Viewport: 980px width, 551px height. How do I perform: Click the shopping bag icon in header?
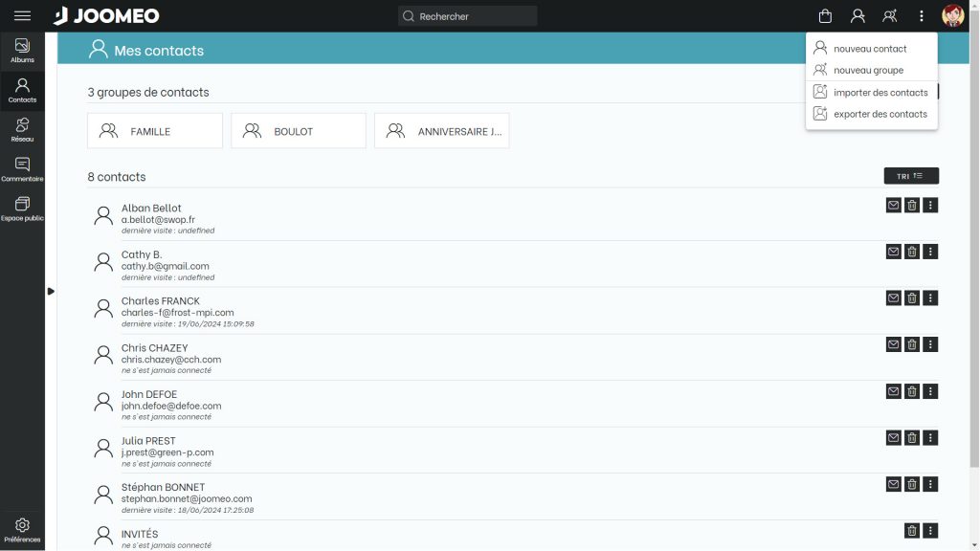click(x=825, y=16)
